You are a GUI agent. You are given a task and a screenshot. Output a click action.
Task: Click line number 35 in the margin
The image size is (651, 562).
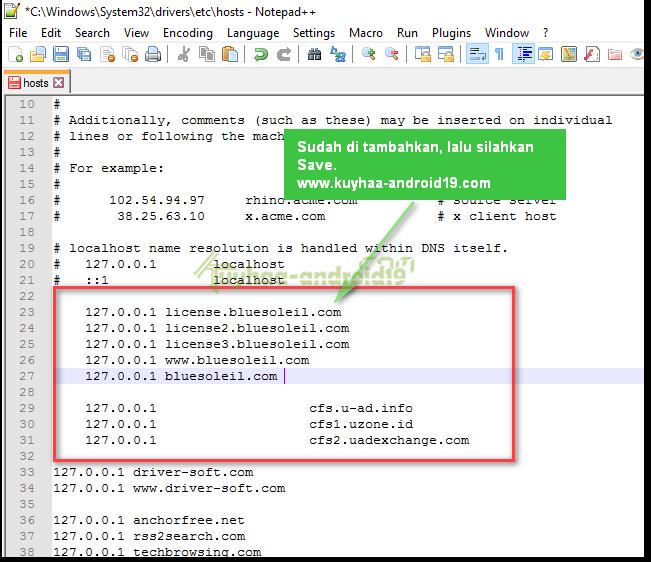(x=27, y=504)
